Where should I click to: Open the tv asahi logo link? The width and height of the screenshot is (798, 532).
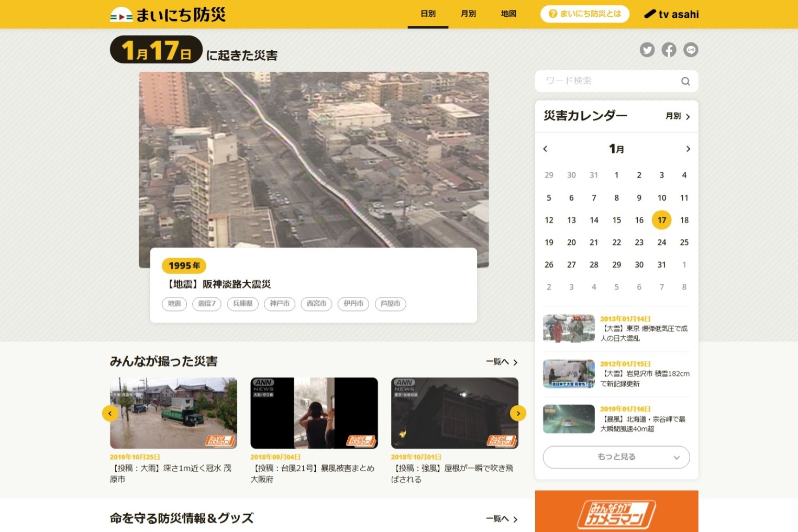671,14
